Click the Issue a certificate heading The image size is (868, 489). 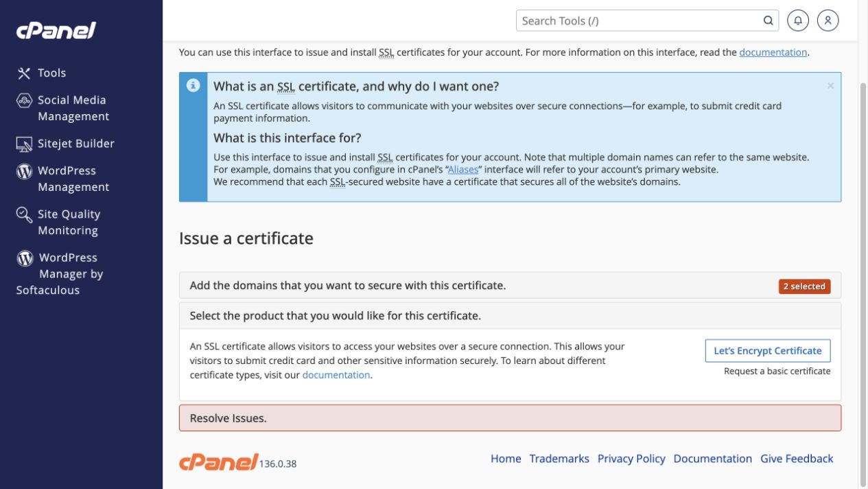click(246, 238)
